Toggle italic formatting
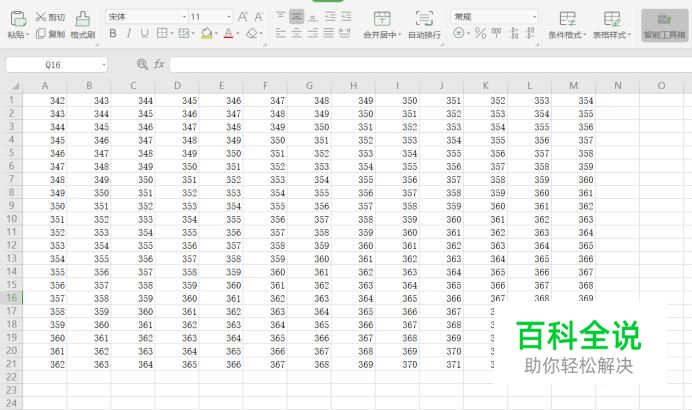 pyautogui.click(x=128, y=33)
